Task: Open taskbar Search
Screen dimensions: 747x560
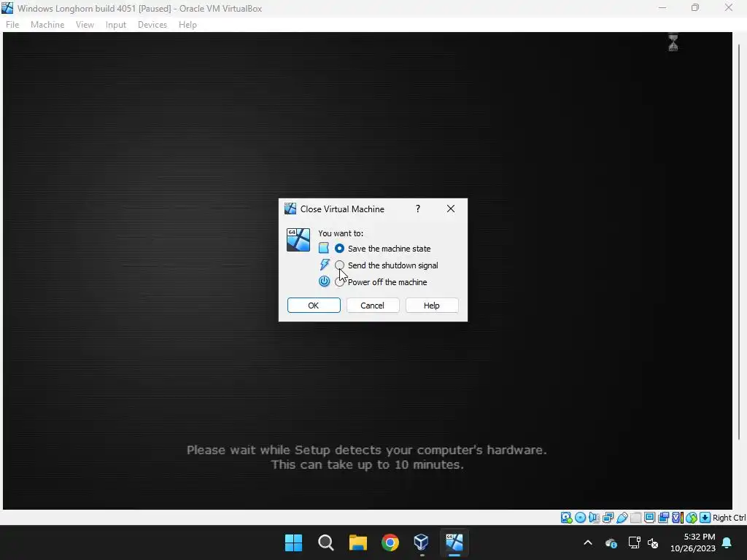Action: click(326, 542)
